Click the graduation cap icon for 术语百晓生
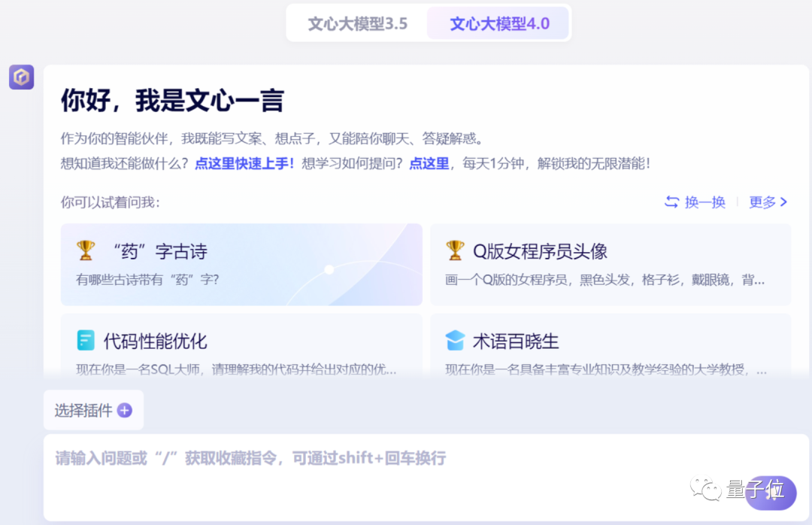Viewport: 812px width, 525px height. [x=455, y=341]
